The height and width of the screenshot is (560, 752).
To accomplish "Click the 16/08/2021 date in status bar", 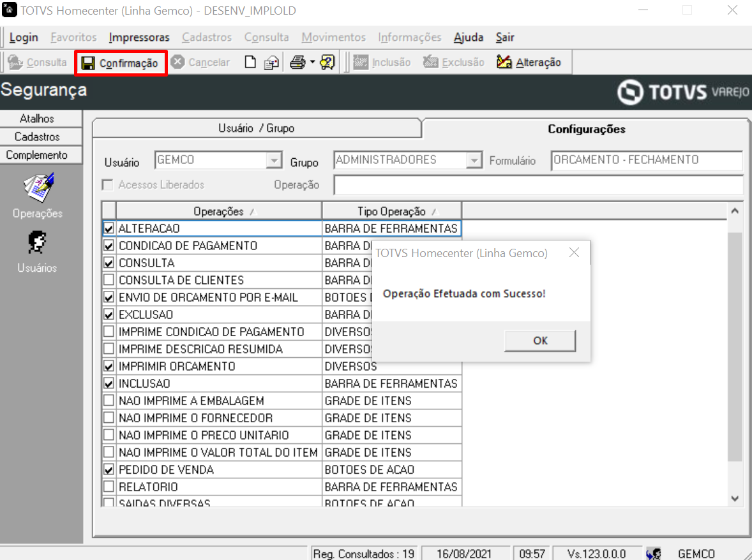I will [463, 554].
